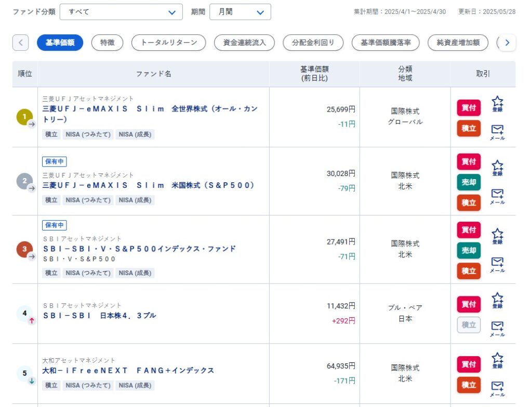The height and width of the screenshot is (407, 532).
Task: Select the 基準価額 tab
Action: pyautogui.click(x=60, y=43)
